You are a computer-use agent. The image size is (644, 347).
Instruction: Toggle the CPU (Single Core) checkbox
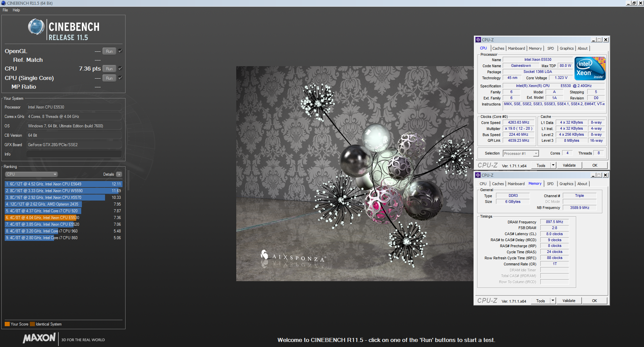(120, 78)
